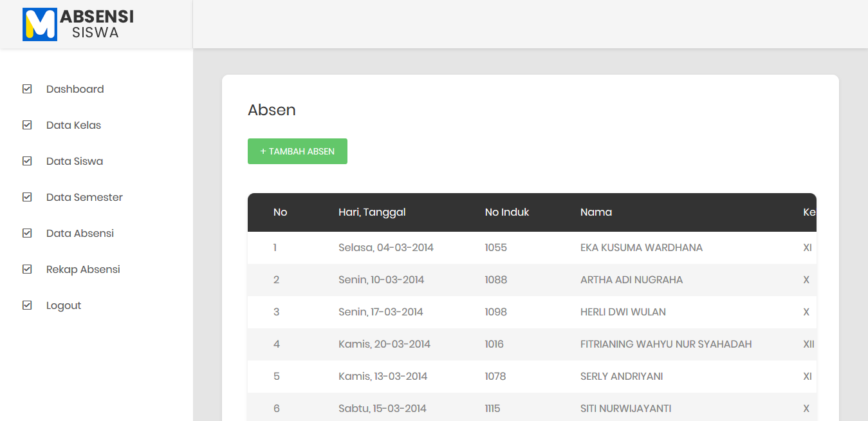
Task: Click No Induk value 1088
Action: 496,280
